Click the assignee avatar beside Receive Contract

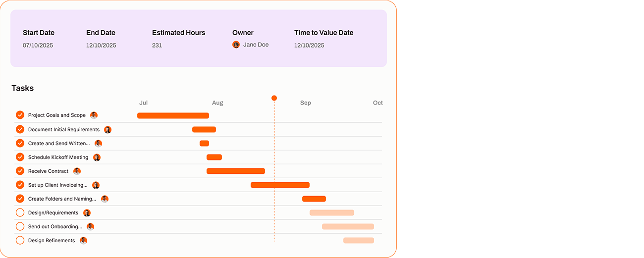[77, 171]
